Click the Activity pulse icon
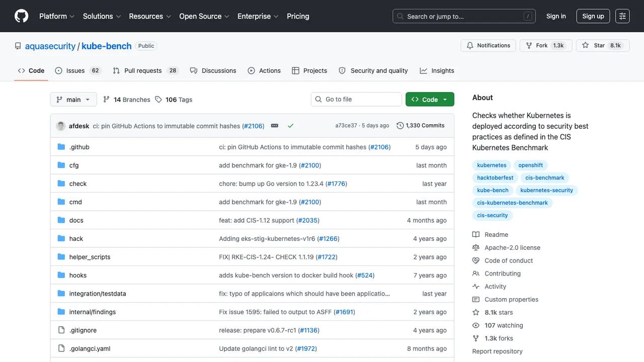 coord(476,287)
